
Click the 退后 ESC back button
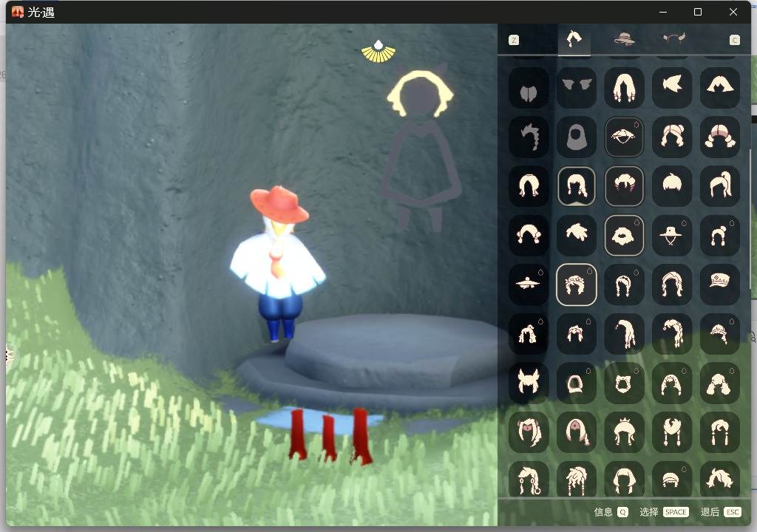(720, 512)
